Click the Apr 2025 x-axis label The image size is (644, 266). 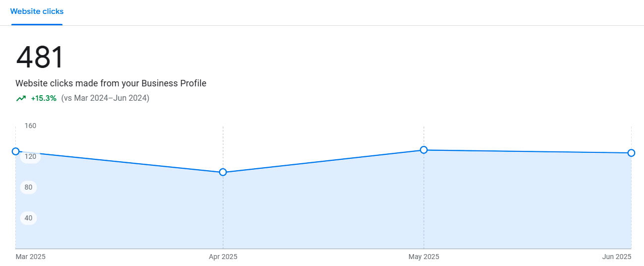(x=223, y=257)
